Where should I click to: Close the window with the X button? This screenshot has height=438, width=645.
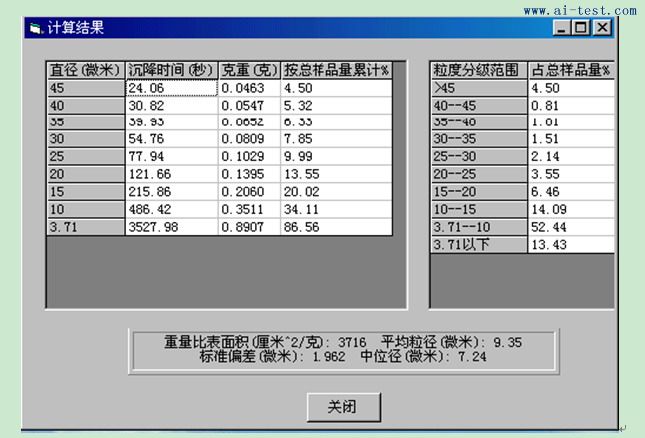click(602, 28)
